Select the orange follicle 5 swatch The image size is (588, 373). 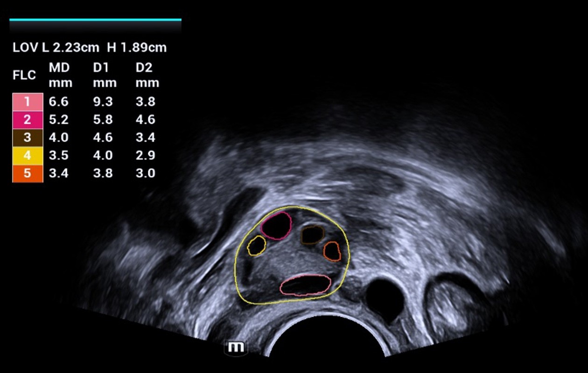pos(28,173)
